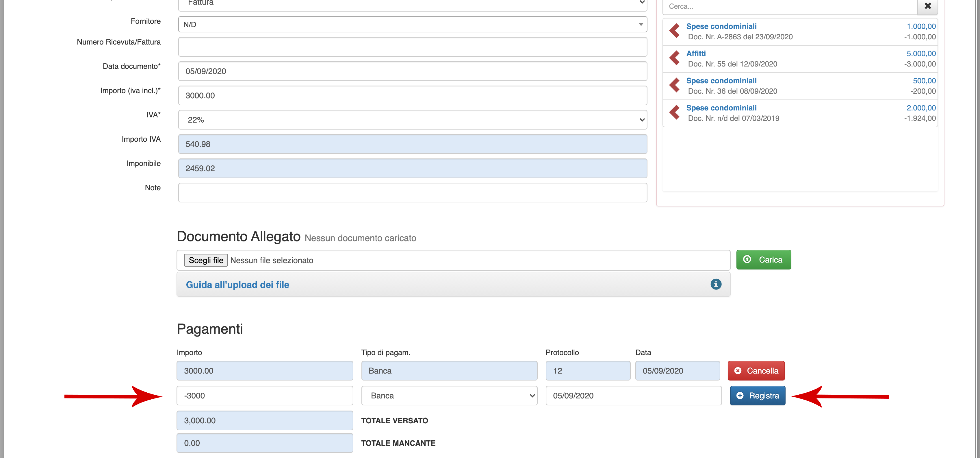Open the Affitti movement link
Image resolution: width=980 pixels, height=458 pixels.
pos(696,53)
